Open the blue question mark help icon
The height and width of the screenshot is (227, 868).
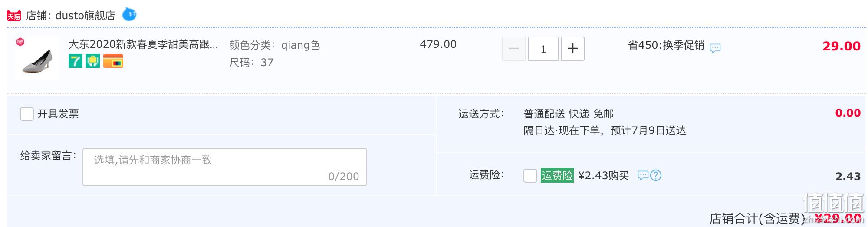point(656,175)
